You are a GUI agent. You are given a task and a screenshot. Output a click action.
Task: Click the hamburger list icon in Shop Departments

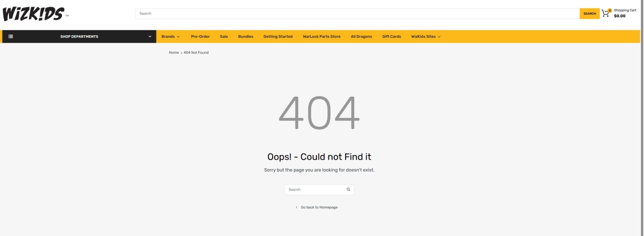click(x=11, y=36)
